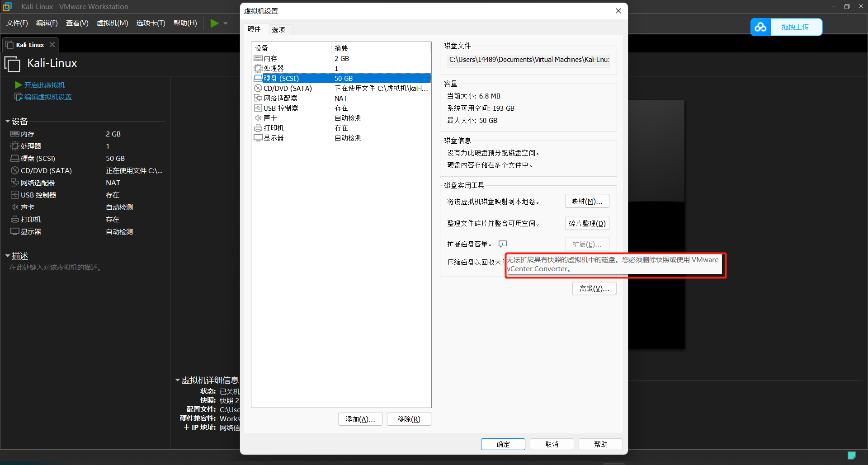The width and height of the screenshot is (868, 465).
Task: Click the 摘要 column header in the dialog list
Action: click(x=381, y=48)
